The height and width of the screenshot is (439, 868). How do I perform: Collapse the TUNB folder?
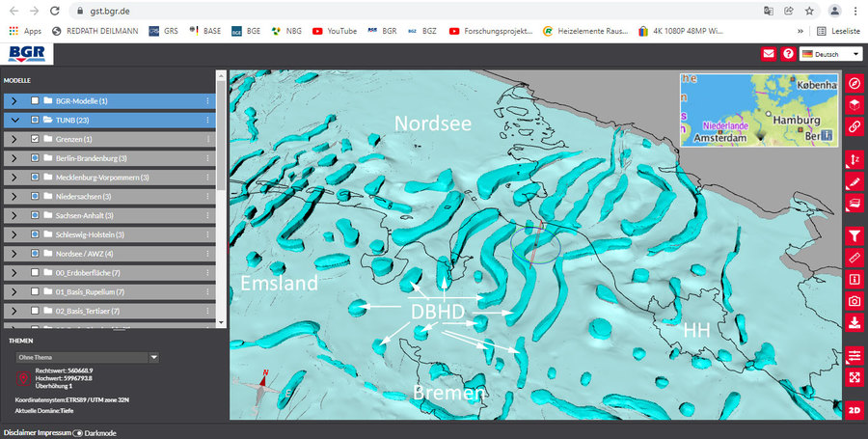pyautogui.click(x=14, y=121)
